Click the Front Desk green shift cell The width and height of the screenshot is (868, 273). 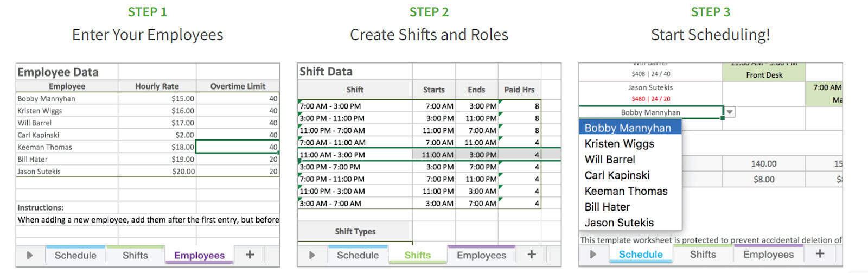[764, 75]
